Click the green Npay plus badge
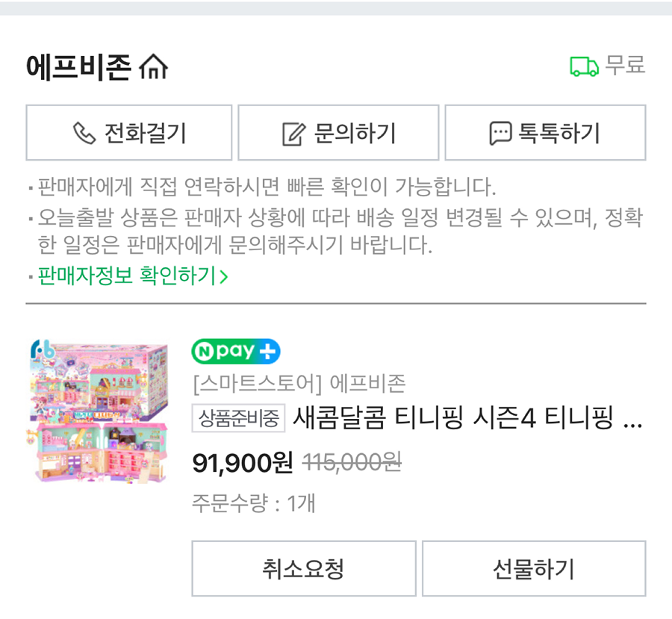Image resolution: width=672 pixels, height=619 pixels. point(236,350)
